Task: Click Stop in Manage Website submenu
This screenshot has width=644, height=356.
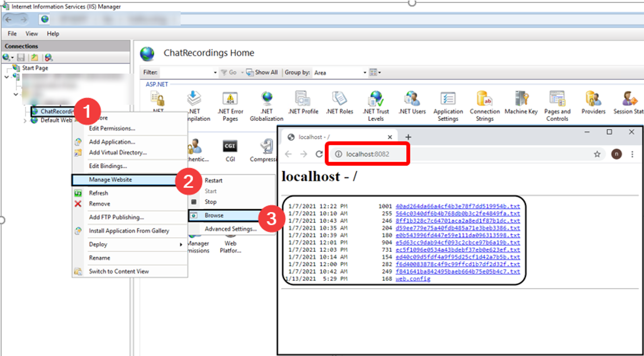Action: click(x=232, y=202)
